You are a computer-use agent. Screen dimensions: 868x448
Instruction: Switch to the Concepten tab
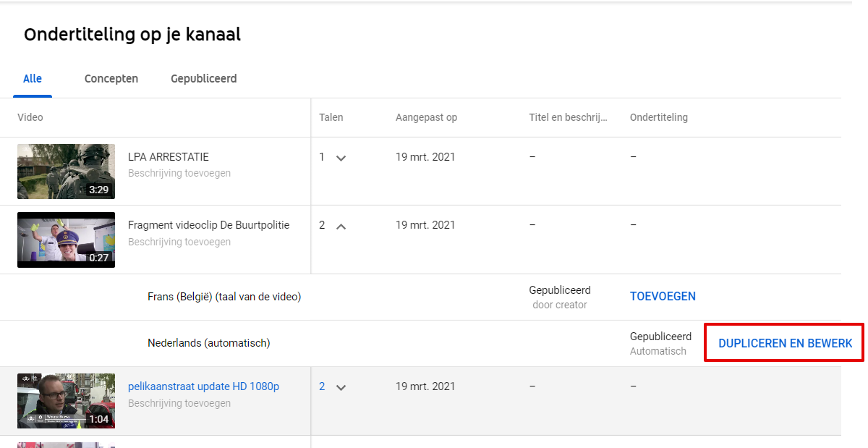coord(111,78)
